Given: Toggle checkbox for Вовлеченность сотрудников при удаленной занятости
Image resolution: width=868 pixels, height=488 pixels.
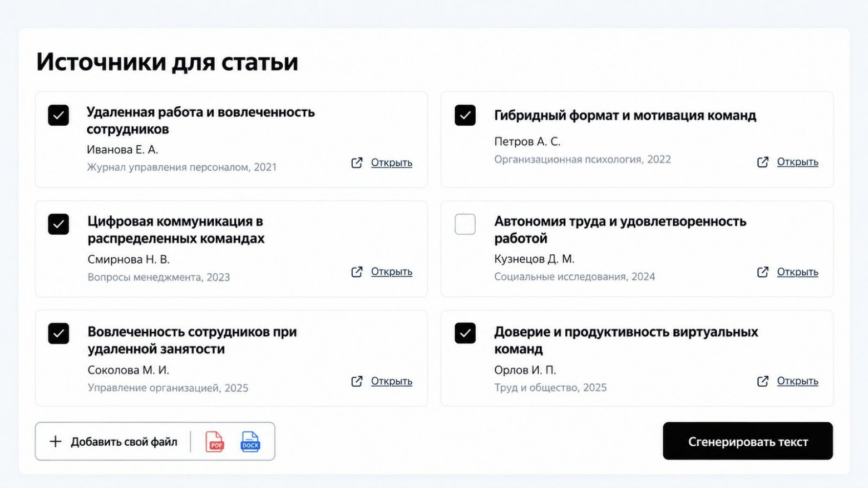Looking at the screenshot, I should point(58,333).
